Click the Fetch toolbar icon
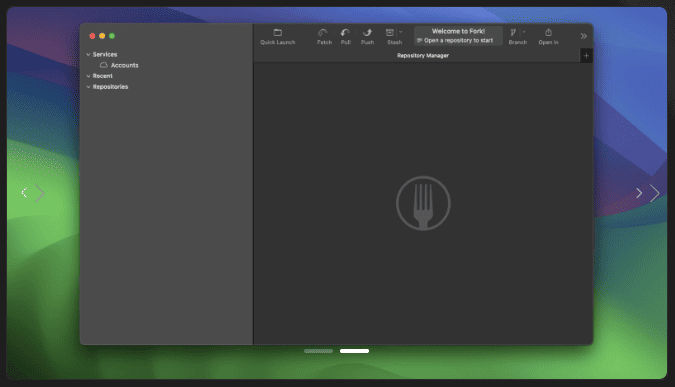The image size is (675, 387). (323, 33)
